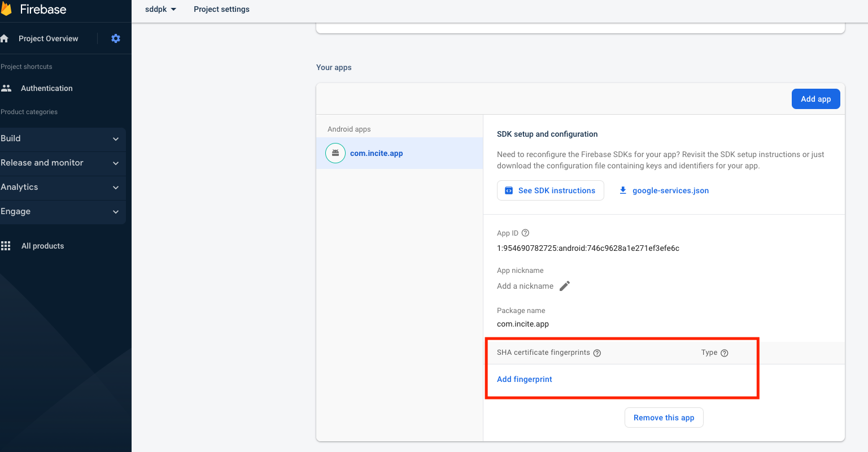Click the Firebase logo icon
The width and height of the screenshot is (868, 452).
pyautogui.click(x=6, y=9)
